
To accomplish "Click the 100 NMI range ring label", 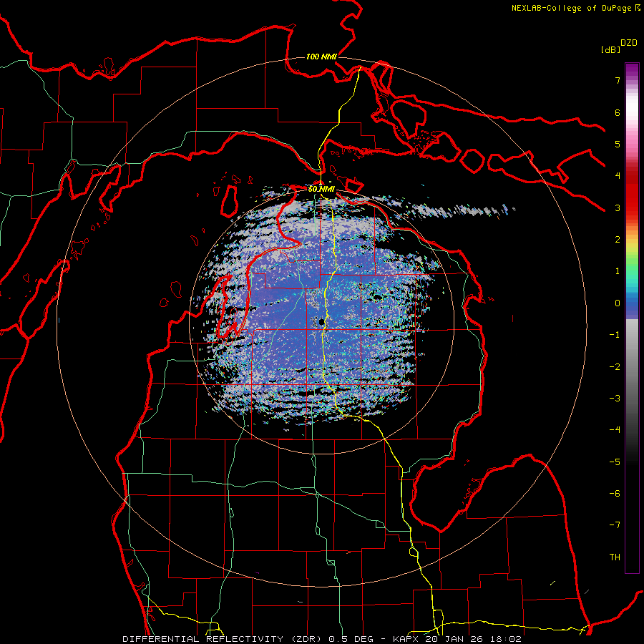I will (321, 57).
